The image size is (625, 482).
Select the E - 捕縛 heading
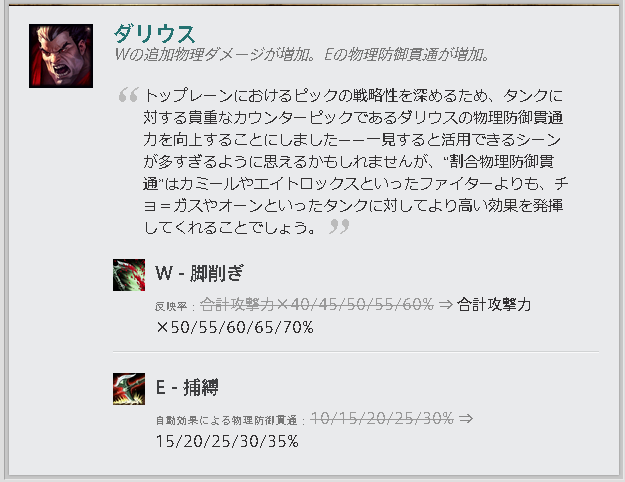(x=187, y=388)
